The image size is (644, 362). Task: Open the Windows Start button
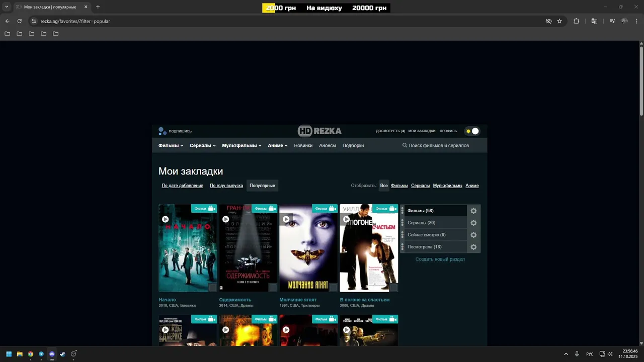tap(9, 354)
